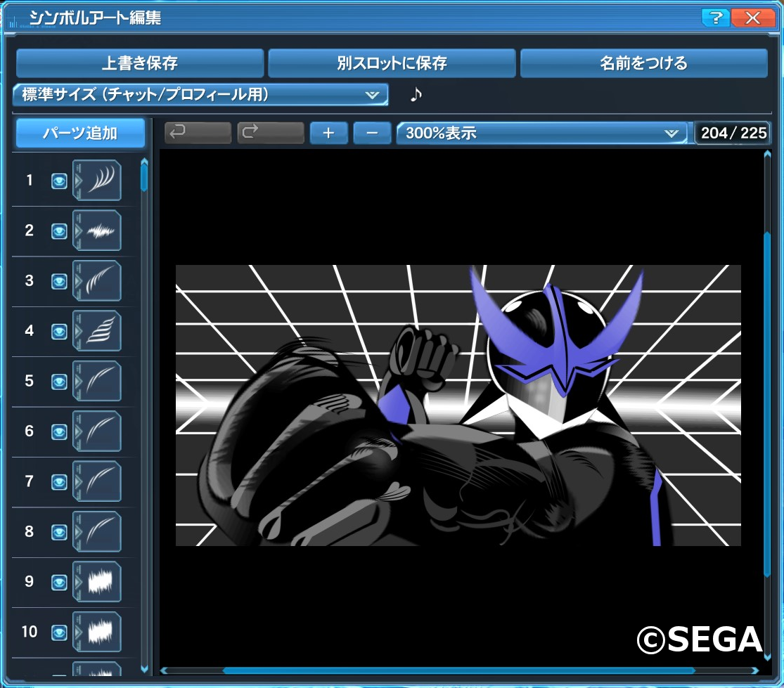This screenshot has height=688, width=784.
Task: Click the music note sound icon
Action: 416,94
